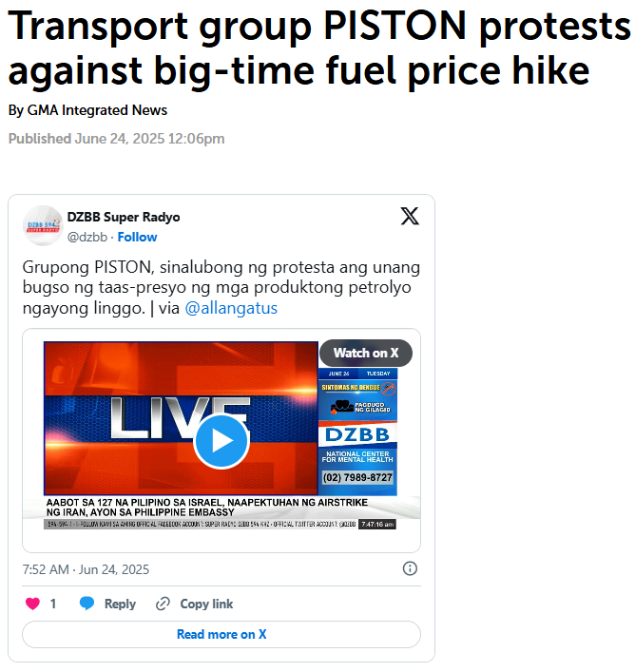635x672 pixels.
Task: Click the Reply text label
Action: [120, 604]
